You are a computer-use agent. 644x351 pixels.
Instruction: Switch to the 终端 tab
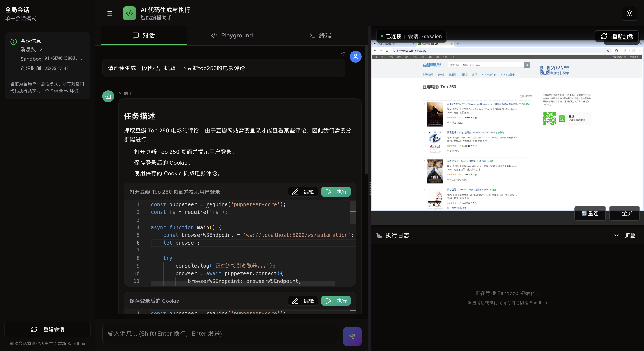pos(320,36)
